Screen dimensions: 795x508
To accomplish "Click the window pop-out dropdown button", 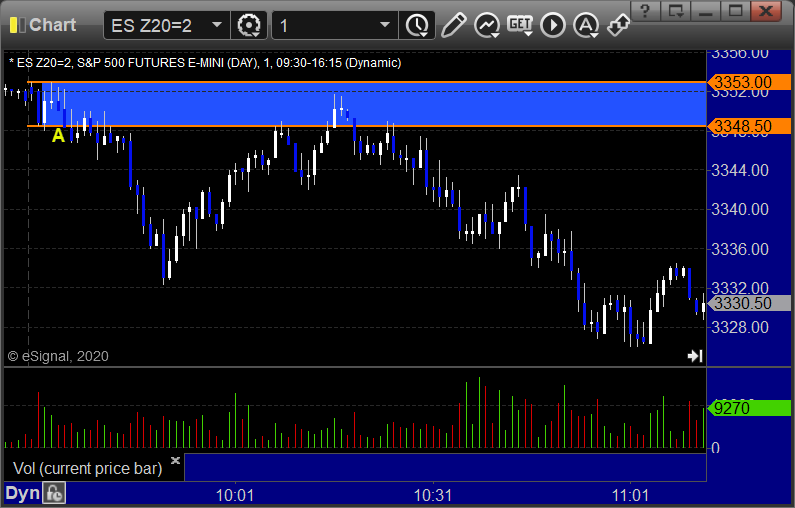I will 675,11.
